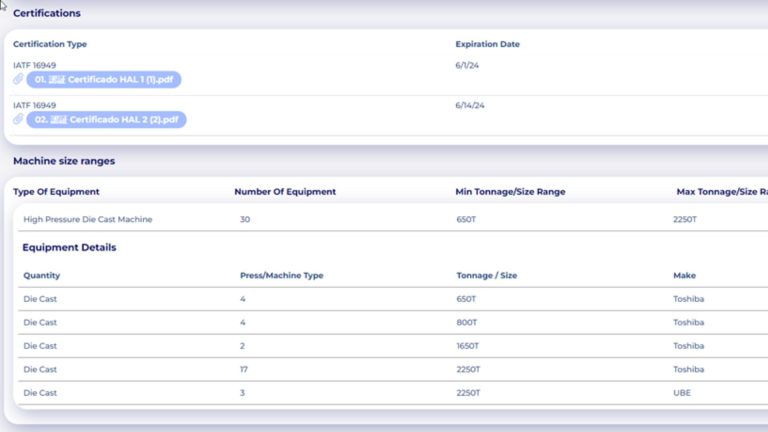This screenshot has width=768, height=432.
Task: Click the Machine size ranges section title
Action: pyautogui.click(x=64, y=161)
